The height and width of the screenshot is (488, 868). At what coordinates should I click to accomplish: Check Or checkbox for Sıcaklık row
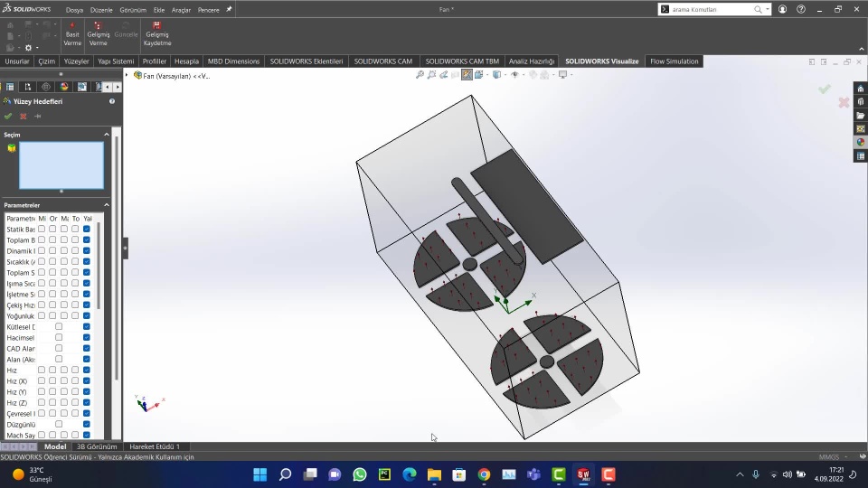[x=52, y=261]
